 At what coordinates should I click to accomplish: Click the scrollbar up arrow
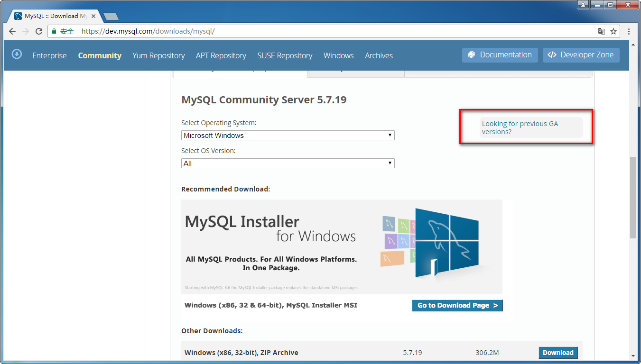click(633, 44)
